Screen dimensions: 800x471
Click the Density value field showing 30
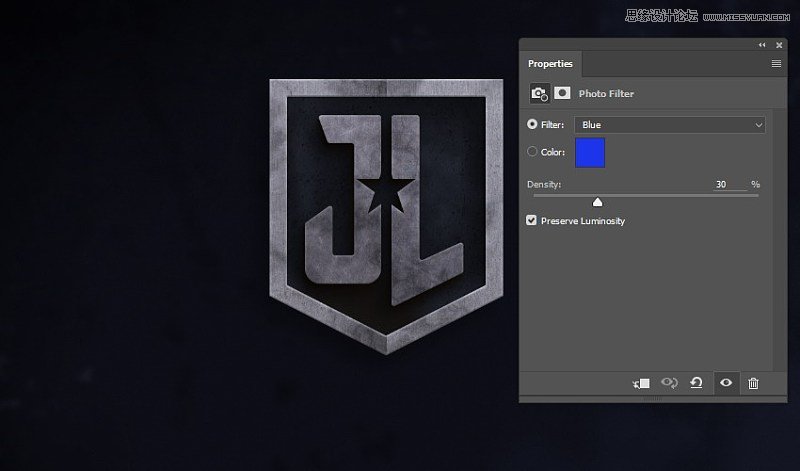[730, 184]
